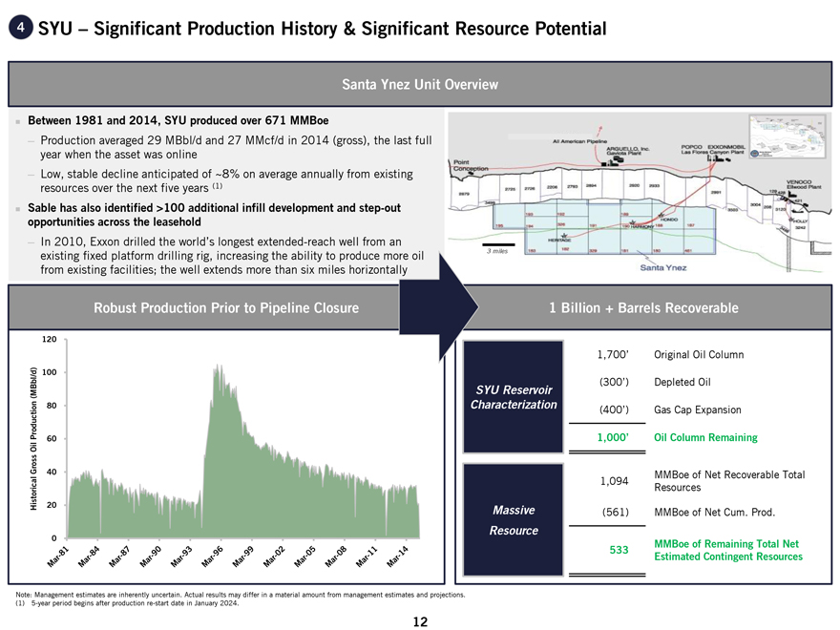Click the 'SYU Reservoir Characterization' box
The width and height of the screenshot is (840, 630).
(514, 397)
